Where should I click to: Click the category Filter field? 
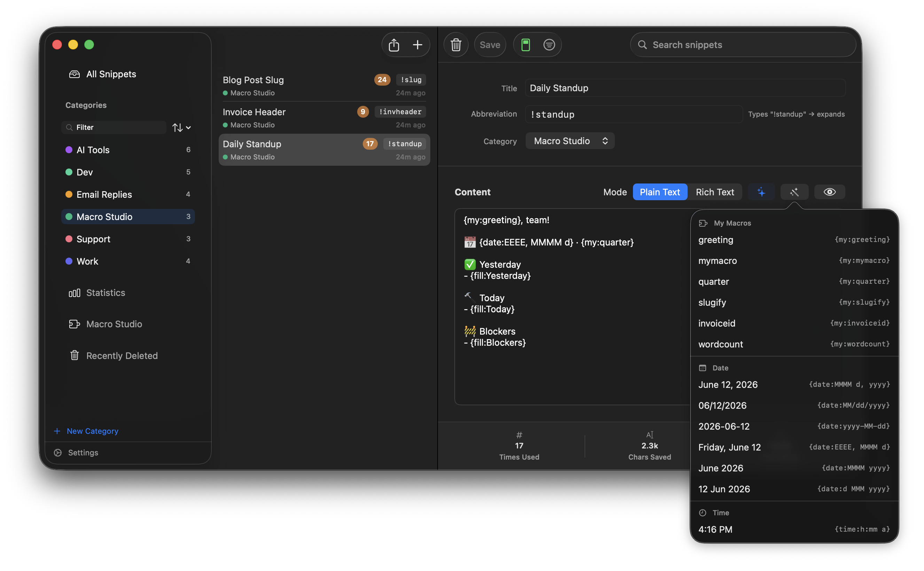[x=113, y=127]
